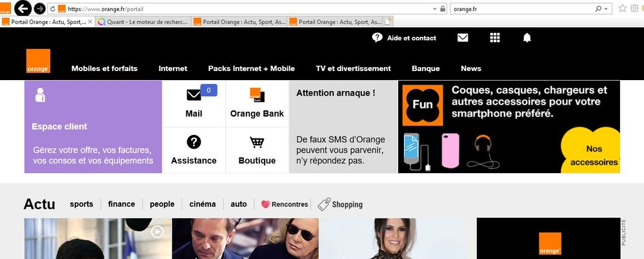Open the people news category
Screen dimensions: 644x259
pyautogui.click(x=162, y=204)
